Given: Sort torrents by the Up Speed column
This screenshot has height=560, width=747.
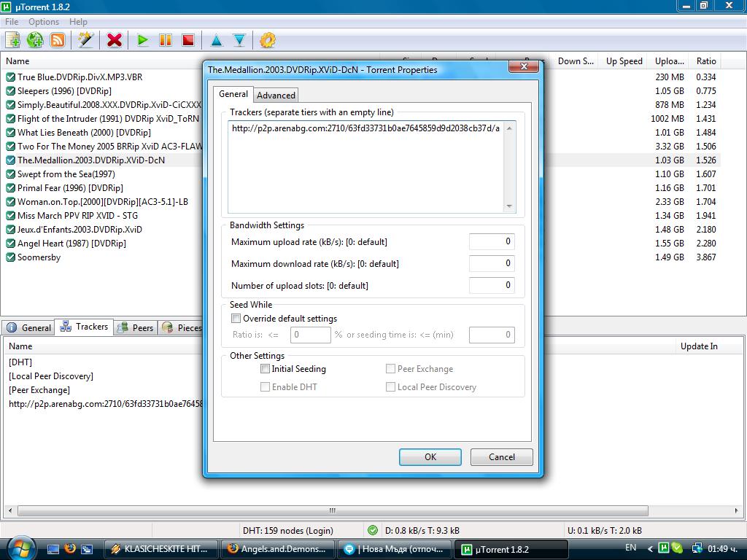Looking at the screenshot, I should [624, 61].
